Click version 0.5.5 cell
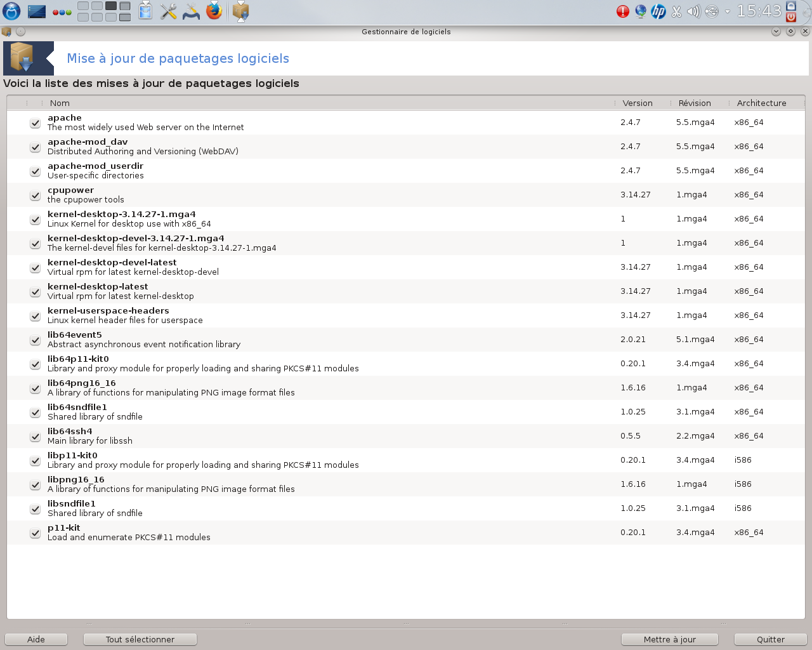 [631, 436]
